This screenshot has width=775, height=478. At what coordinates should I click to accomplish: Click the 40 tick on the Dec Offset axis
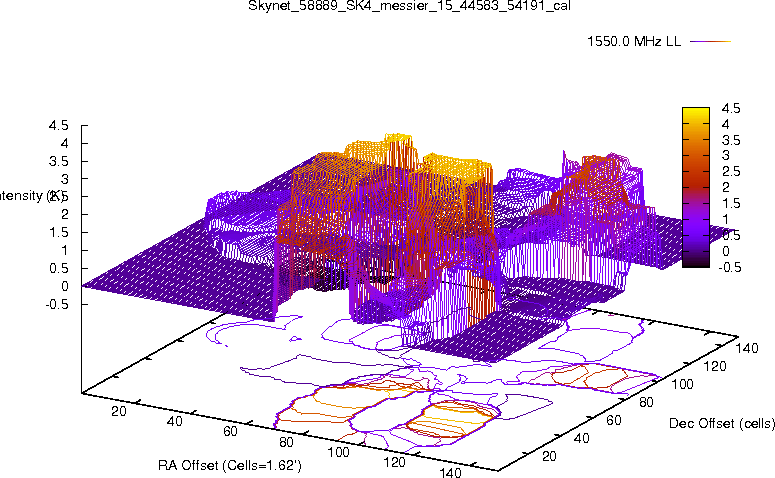click(581, 438)
